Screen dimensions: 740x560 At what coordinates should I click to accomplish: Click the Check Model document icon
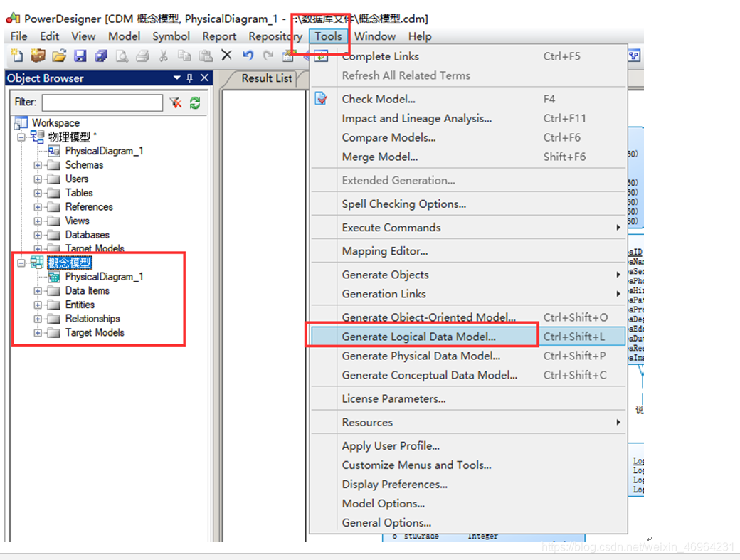[322, 99]
